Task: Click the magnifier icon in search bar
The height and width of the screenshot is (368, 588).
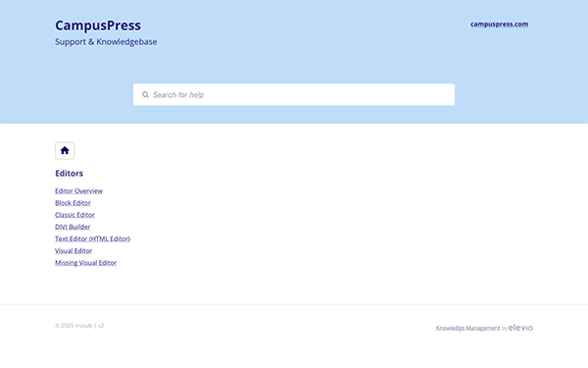Action: click(145, 94)
